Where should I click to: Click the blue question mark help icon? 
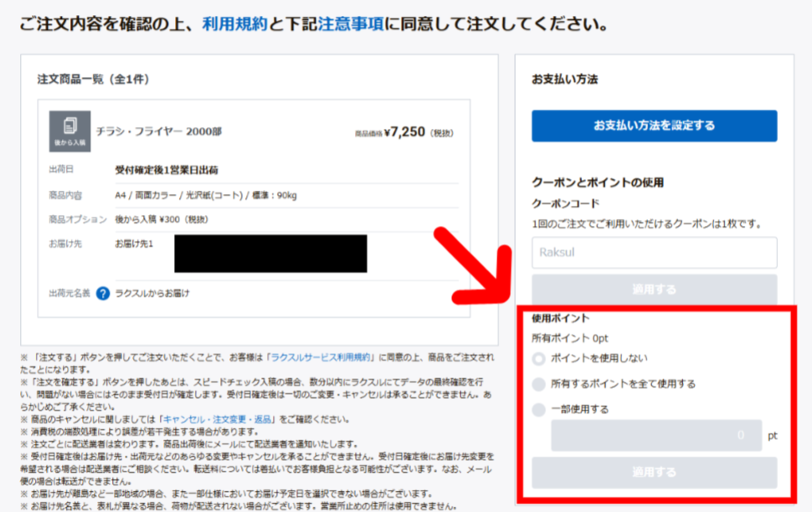click(x=103, y=294)
